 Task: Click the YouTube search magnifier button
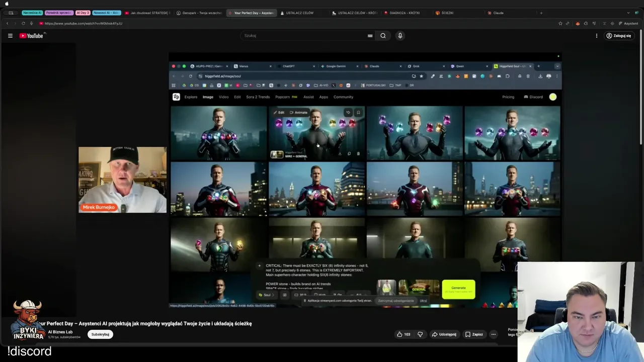pos(383,36)
